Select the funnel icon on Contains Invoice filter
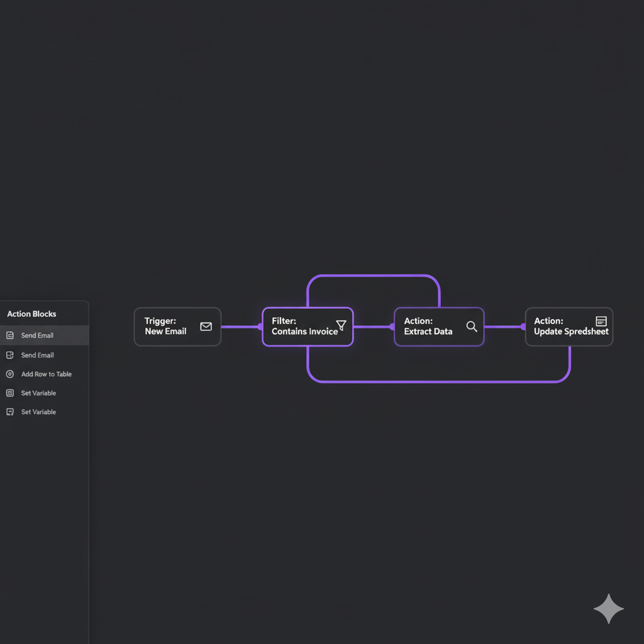Viewport: 644px width, 644px height. (341, 324)
